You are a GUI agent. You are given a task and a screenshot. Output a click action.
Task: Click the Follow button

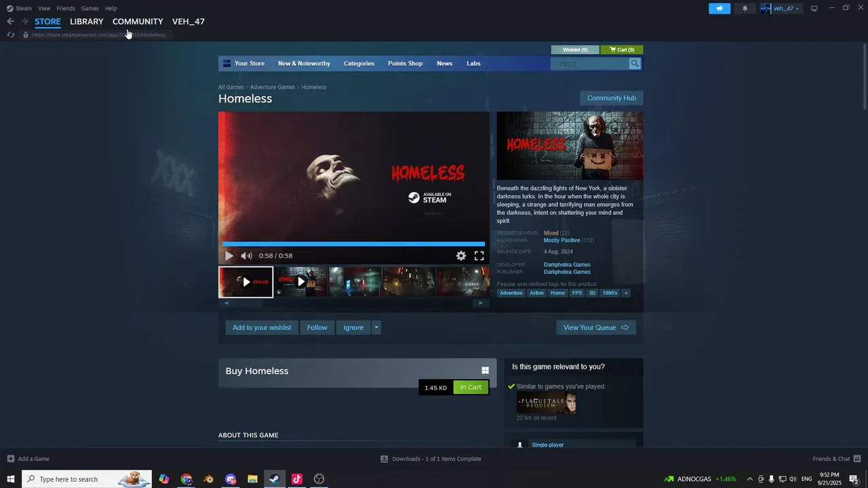(x=317, y=327)
